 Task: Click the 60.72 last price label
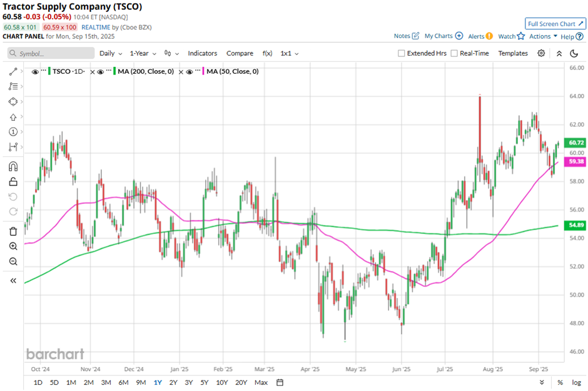coord(575,143)
